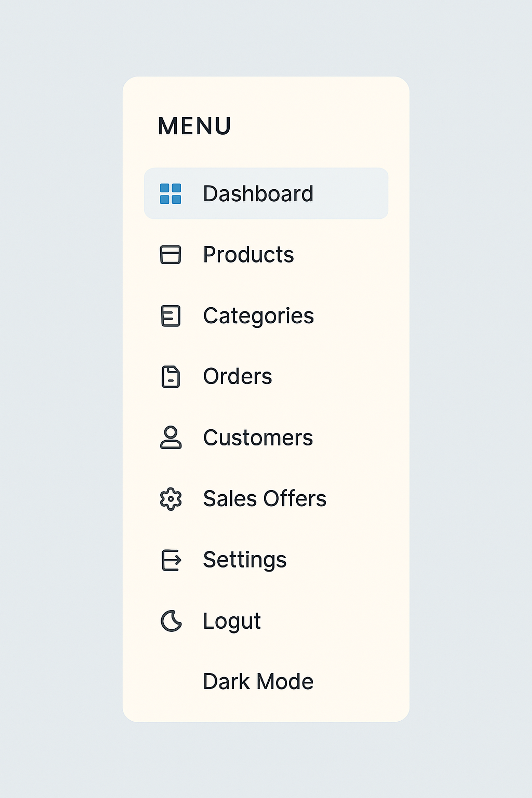The width and height of the screenshot is (532, 798).
Task: Click the moon icon beside Logut
Action: point(171,620)
